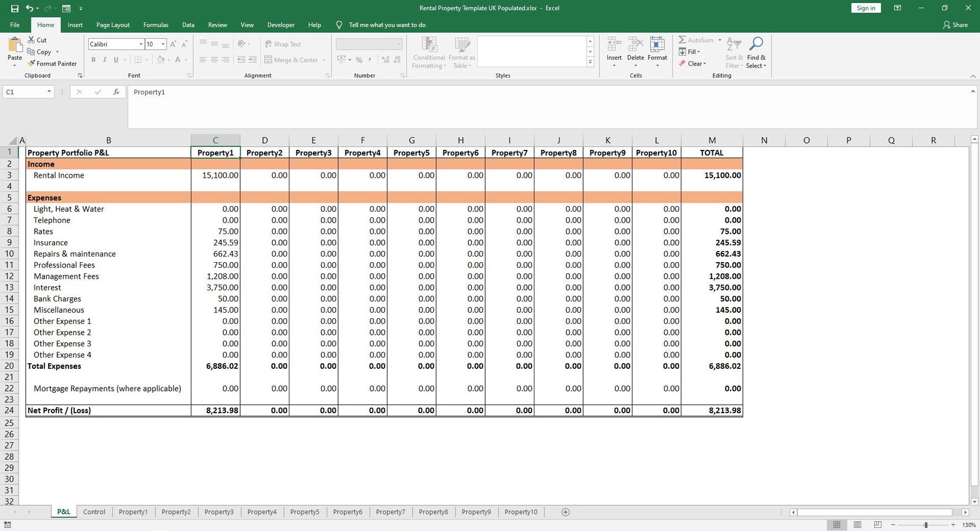Click the Fill Color bucket icon
The width and height of the screenshot is (980, 531).
click(x=160, y=60)
